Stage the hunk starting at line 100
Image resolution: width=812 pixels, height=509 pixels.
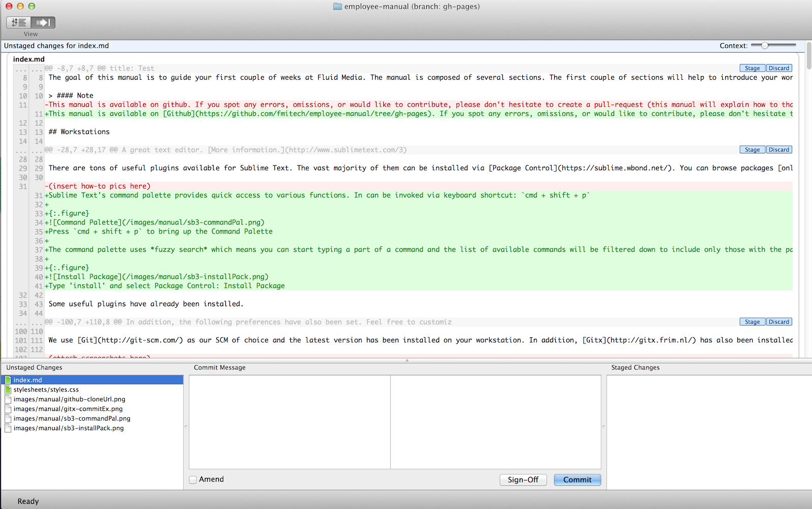tap(752, 322)
